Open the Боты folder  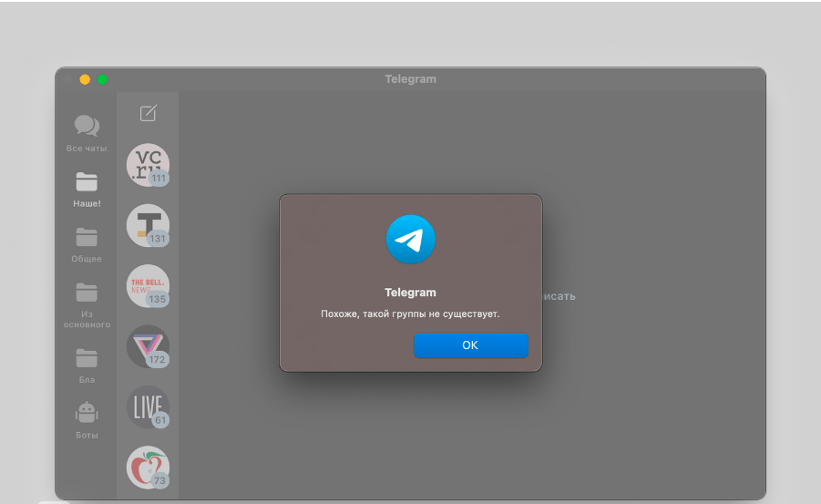point(87,420)
